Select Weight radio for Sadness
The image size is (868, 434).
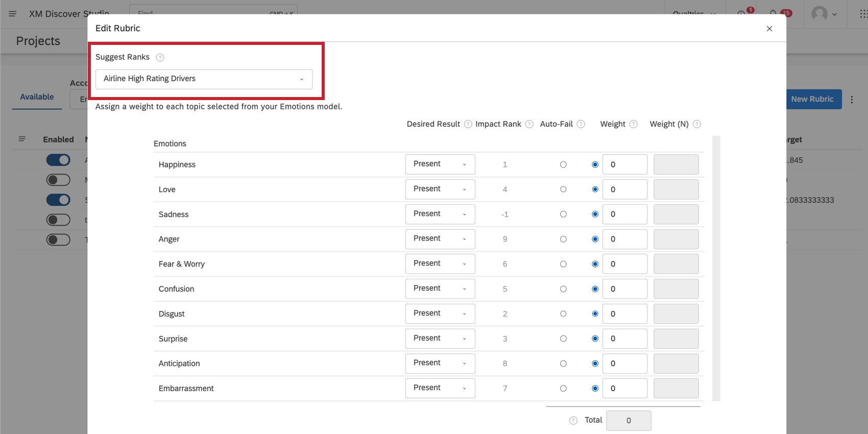(x=595, y=214)
